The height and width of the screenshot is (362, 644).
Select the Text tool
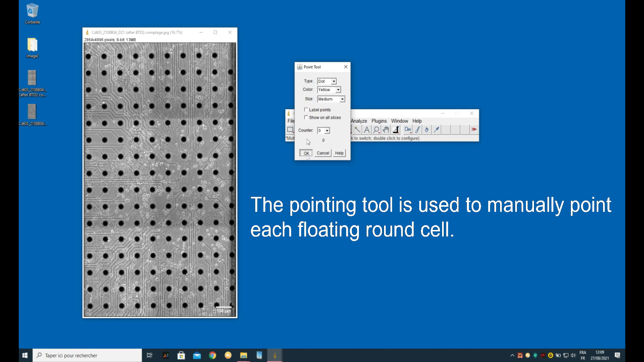click(367, 130)
